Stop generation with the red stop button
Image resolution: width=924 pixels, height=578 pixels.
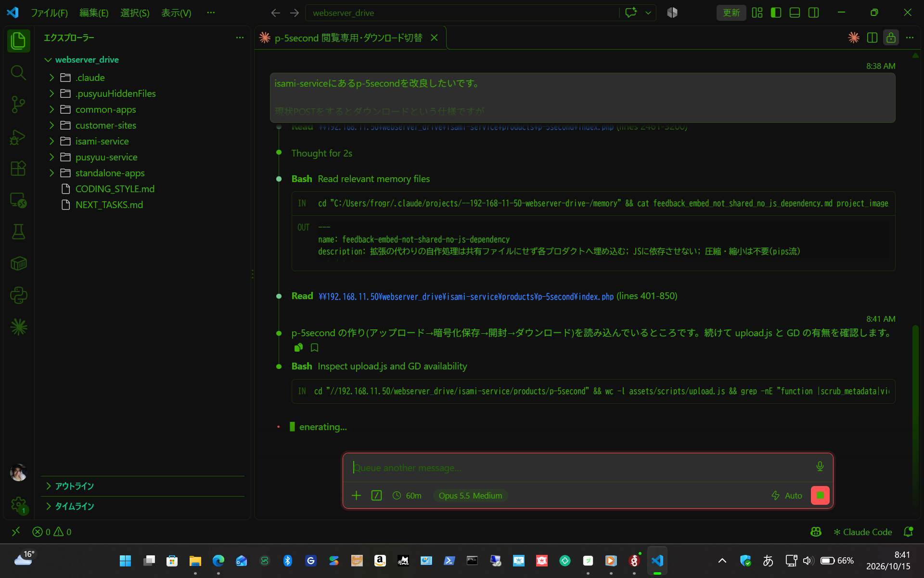tap(820, 496)
